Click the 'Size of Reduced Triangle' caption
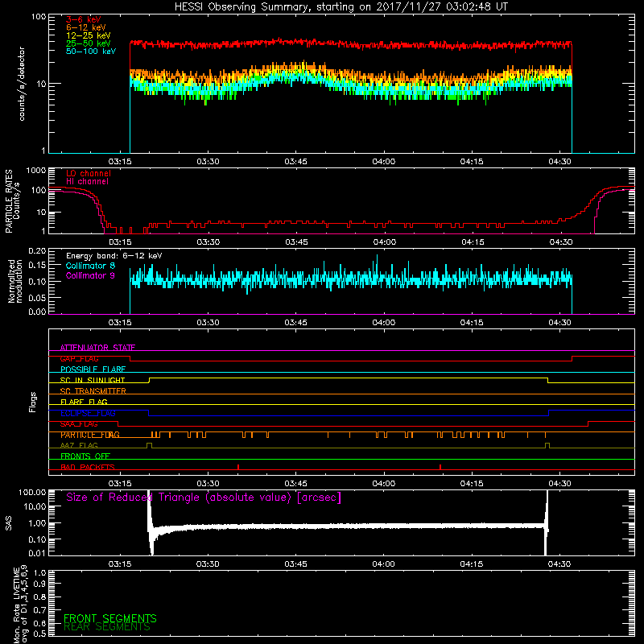Viewport: 644px width, 644px height. coord(204,497)
